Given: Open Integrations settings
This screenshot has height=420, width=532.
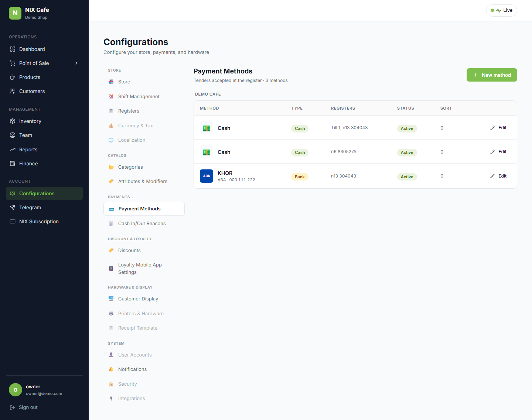Looking at the screenshot, I should click(x=144, y=399).
